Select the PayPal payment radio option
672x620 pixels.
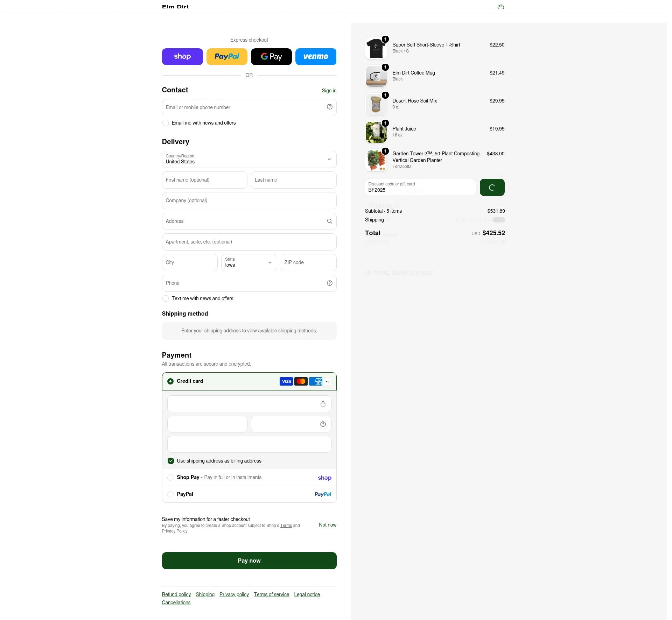[170, 494]
